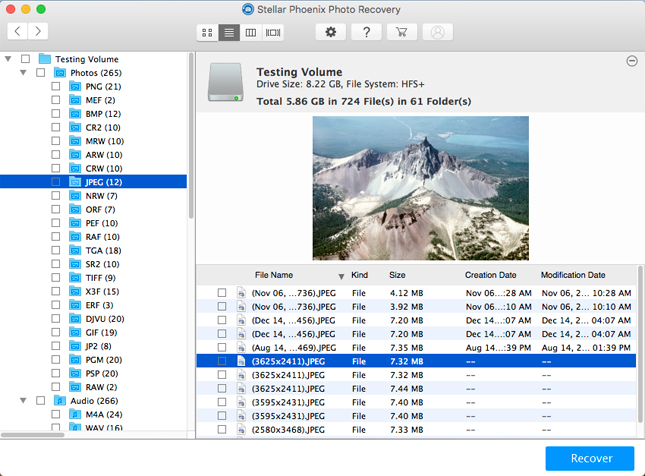Select the PSP (20) folder
645x476 pixels.
point(102,374)
